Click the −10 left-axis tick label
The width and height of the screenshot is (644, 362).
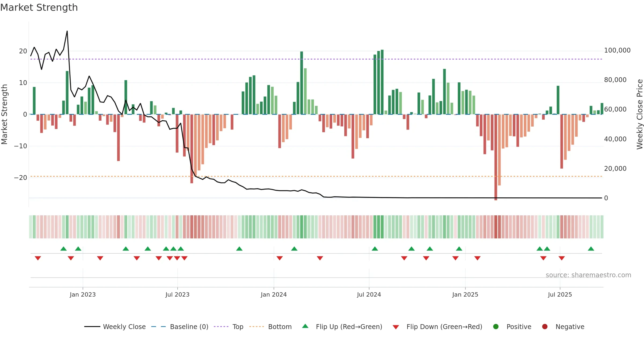(21, 146)
